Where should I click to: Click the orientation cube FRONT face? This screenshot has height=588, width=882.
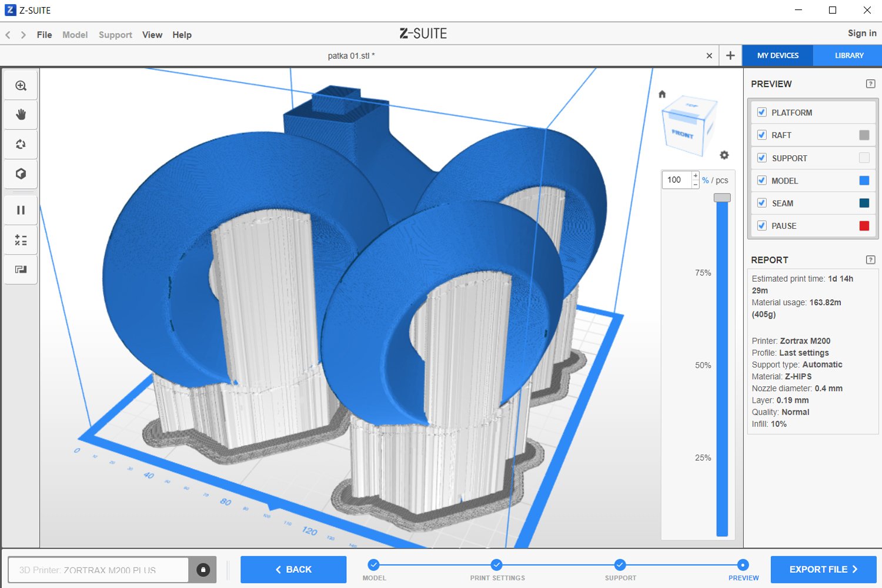tap(683, 133)
